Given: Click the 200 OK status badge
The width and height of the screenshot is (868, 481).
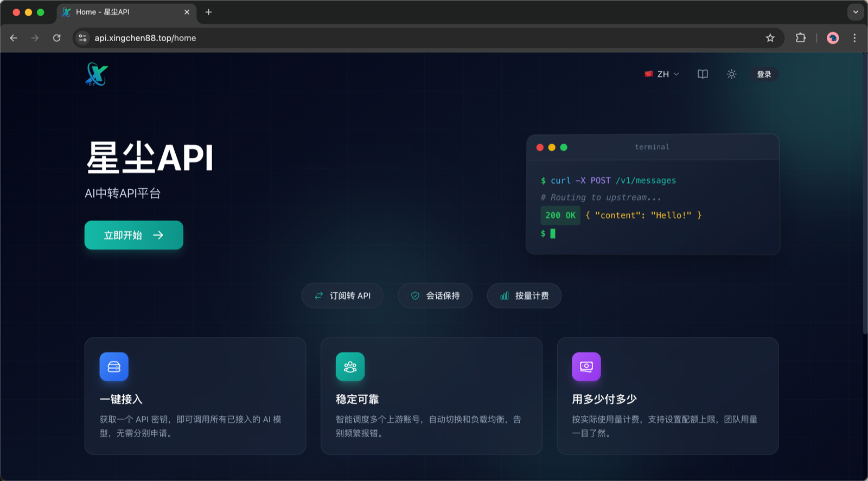Looking at the screenshot, I should 560,215.
